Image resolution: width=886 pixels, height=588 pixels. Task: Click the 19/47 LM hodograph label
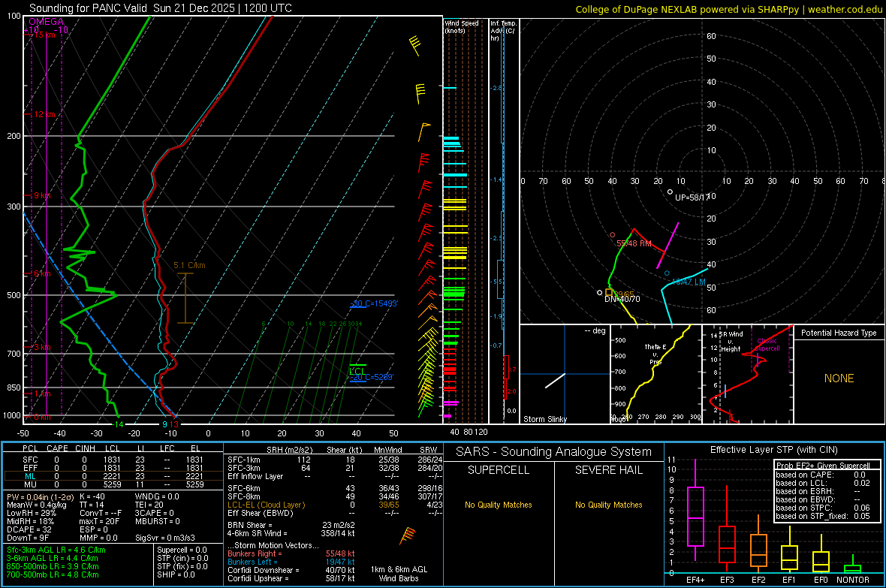(689, 282)
